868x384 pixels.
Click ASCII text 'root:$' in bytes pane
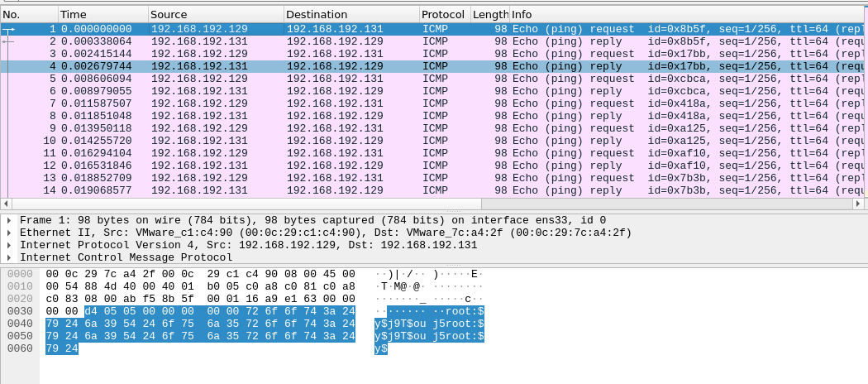pyautogui.click(x=465, y=311)
